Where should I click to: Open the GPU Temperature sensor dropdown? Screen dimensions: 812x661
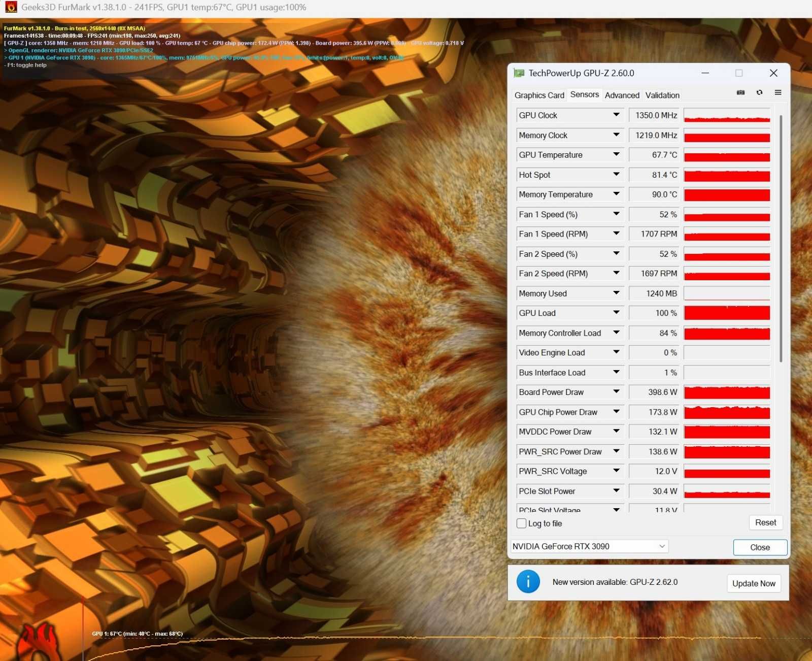[616, 155]
